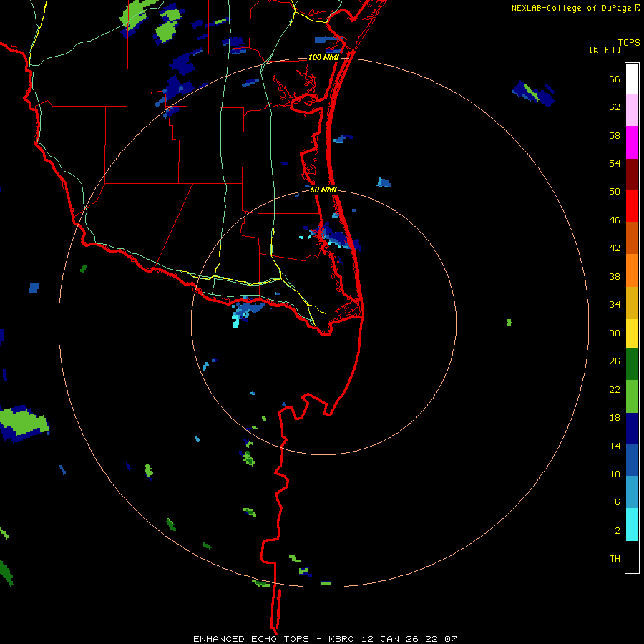Choose the black TH threshold swatch
Image resolution: width=644 pixels, height=644 pixels.
(x=632, y=557)
